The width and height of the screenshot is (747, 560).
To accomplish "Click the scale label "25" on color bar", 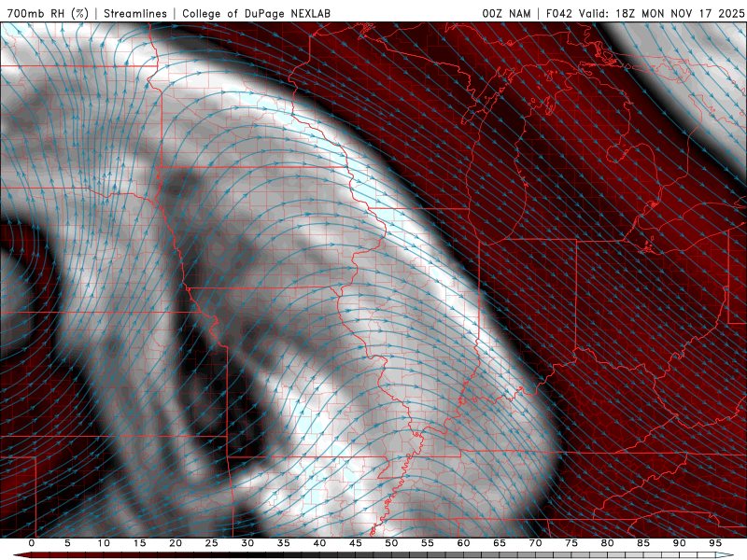I will pyautogui.click(x=212, y=543).
